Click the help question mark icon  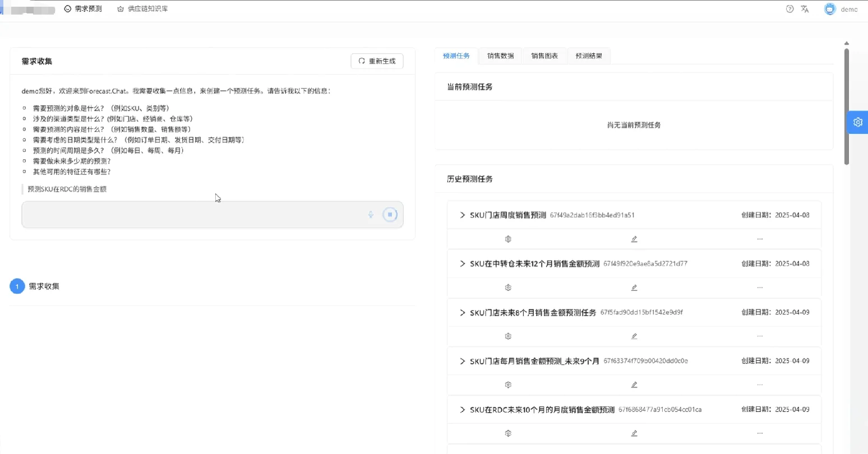pos(790,8)
